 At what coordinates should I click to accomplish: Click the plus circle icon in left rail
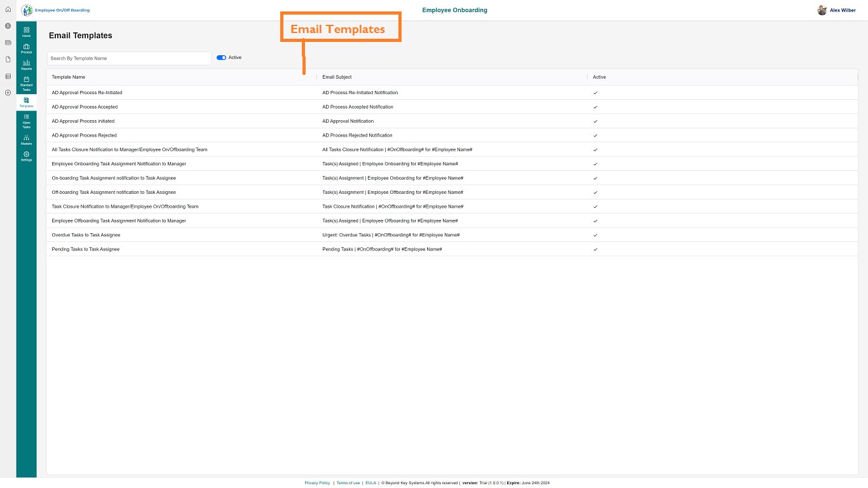point(8,93)
